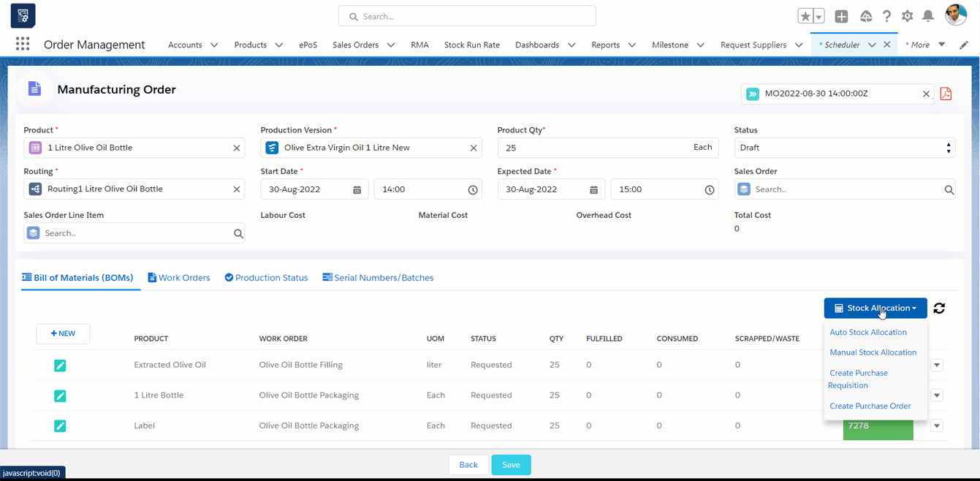Screen dimensions: 980x481
Task: Add a new BOM with New button
Action: point(63,333)
